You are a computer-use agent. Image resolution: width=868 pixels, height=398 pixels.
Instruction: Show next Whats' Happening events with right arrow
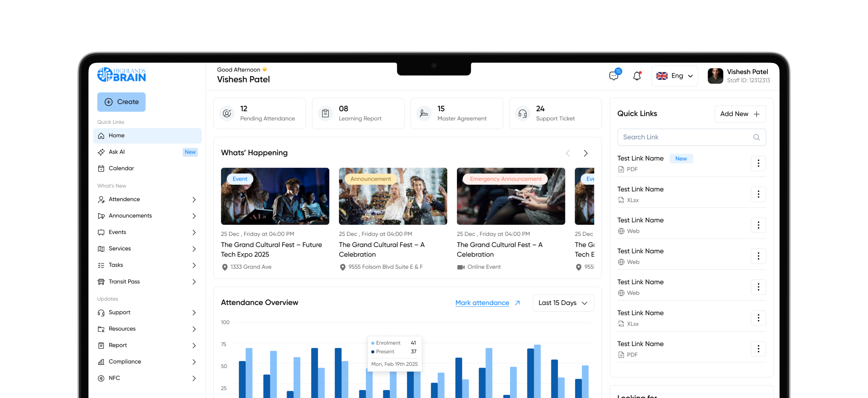point(585,153)
